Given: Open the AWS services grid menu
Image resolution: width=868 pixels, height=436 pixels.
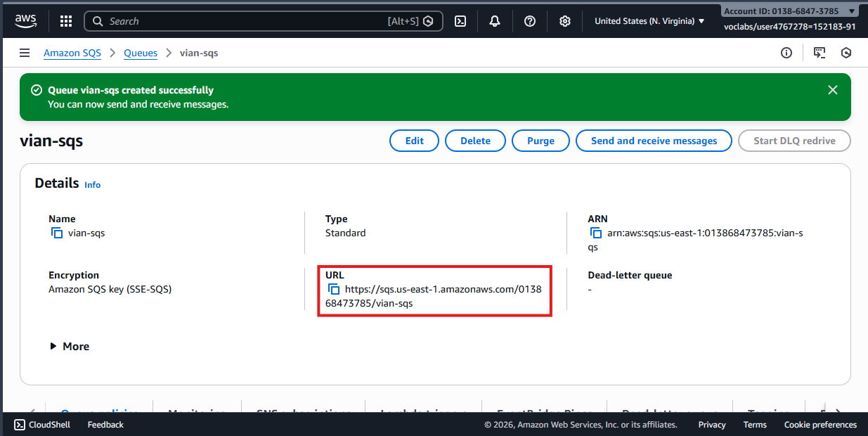Looking at the screenshot, I should coord(66,21).
